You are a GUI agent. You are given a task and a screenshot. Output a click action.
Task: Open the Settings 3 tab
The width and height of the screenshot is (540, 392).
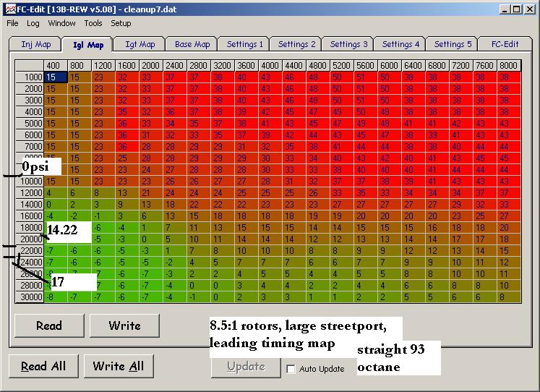coord(348,44)
